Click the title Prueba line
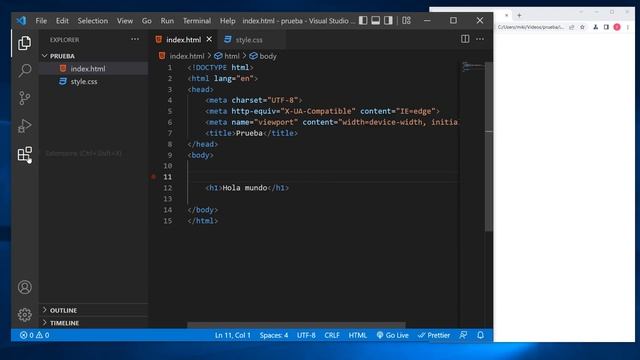640x360 pixels. tap(251, 133)
